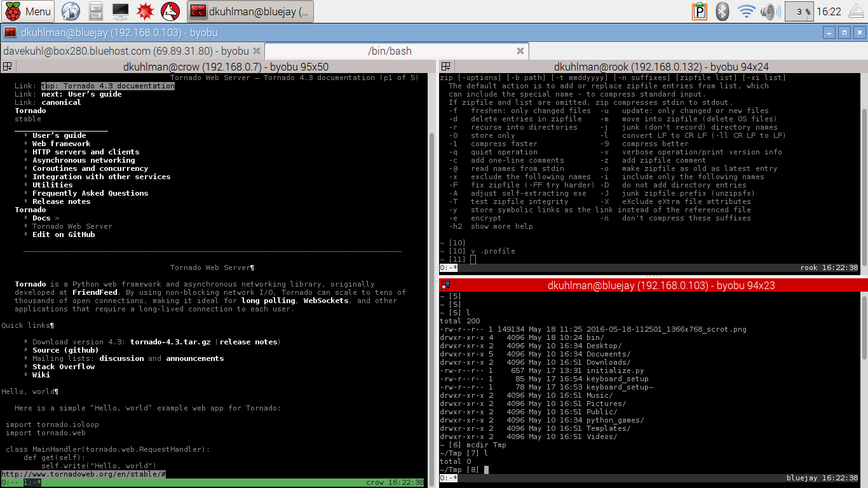The width and height of the screenshot is (868, 488).
Task: Open the Wolfram wolf icon
Action: (170, 11)
